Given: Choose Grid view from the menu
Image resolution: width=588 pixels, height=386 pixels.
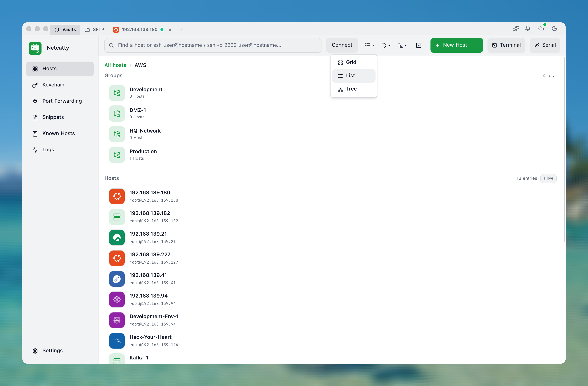Looking at the screenshot, I should click(x=354, y=62).
